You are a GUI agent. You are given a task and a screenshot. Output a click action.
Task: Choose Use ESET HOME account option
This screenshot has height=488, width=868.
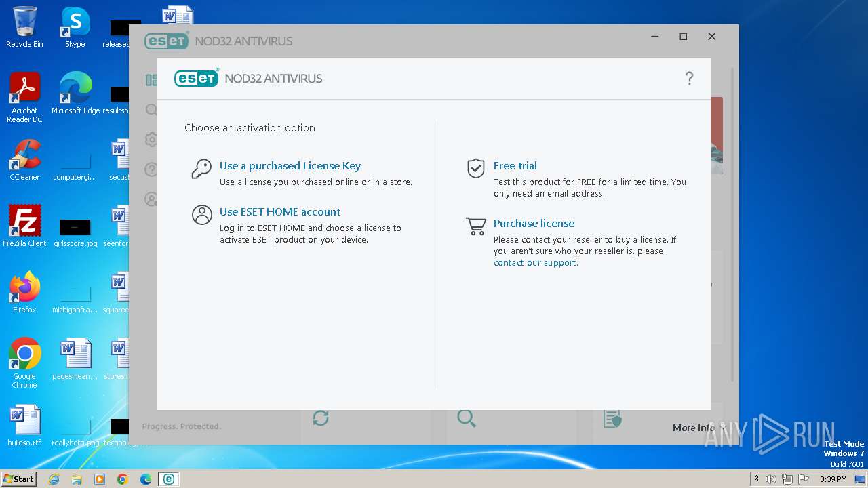[x=280, y=211]
